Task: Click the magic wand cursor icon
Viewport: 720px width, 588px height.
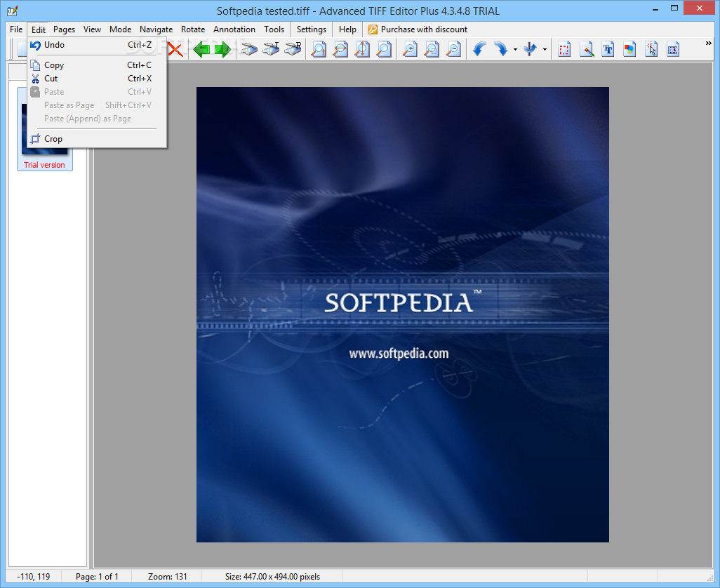Action: (651, 49)
